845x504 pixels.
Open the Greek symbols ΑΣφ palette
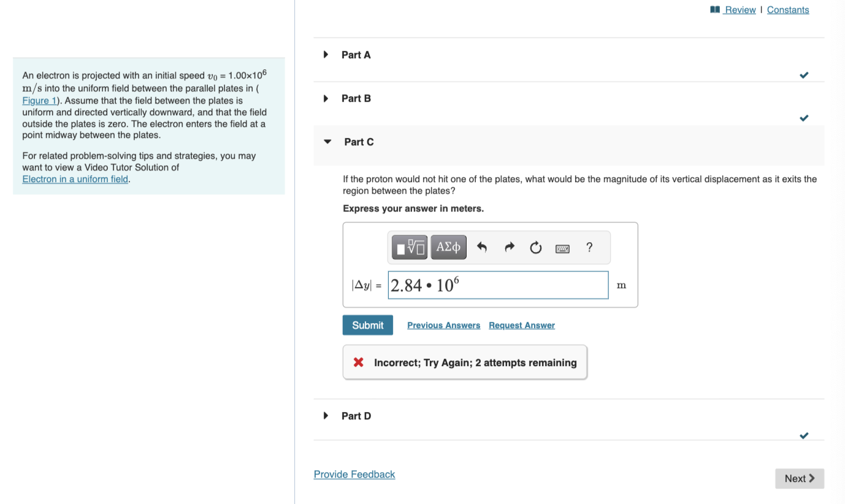click(448, 246)
